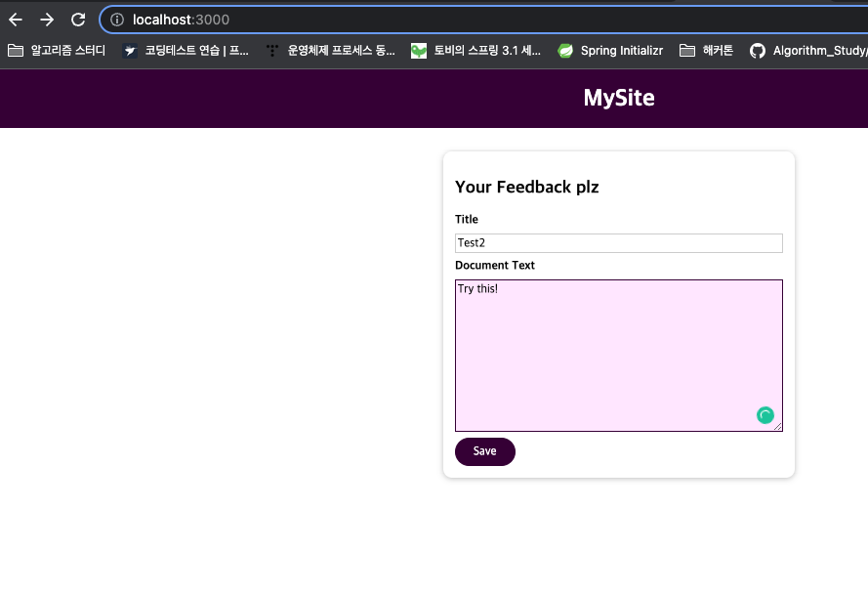Reload the localhost page
The image size is (868, 594).
(78, 20)
